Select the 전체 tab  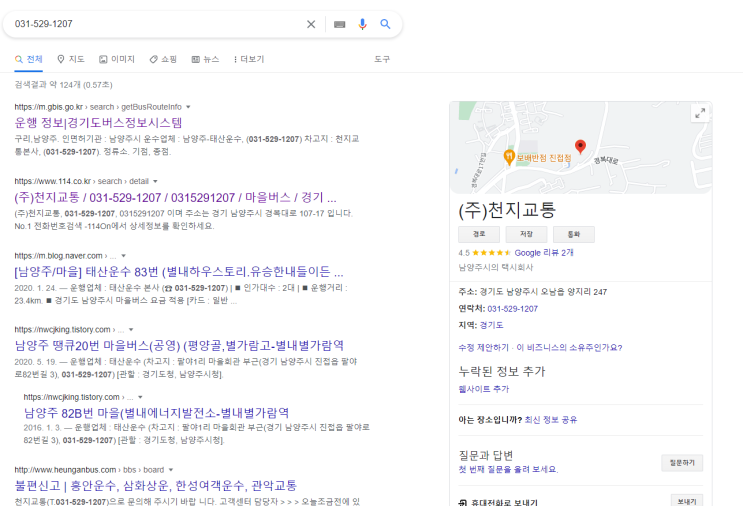click(x=28, y=59)
